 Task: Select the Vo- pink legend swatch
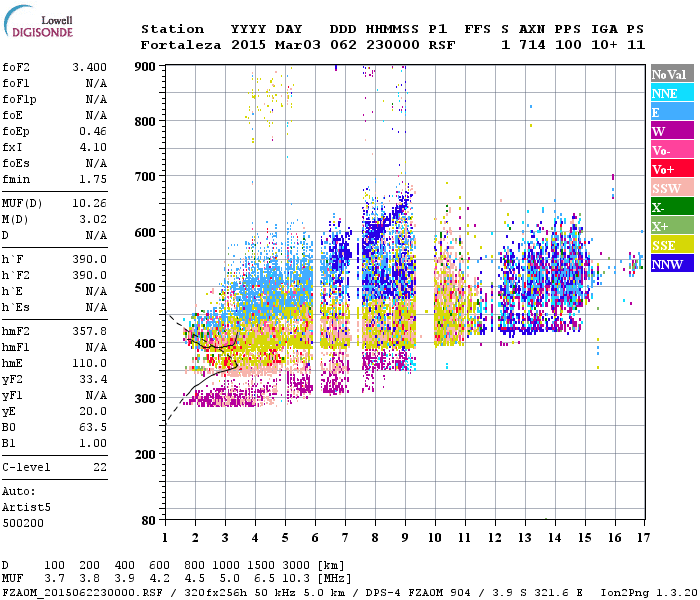672,150
